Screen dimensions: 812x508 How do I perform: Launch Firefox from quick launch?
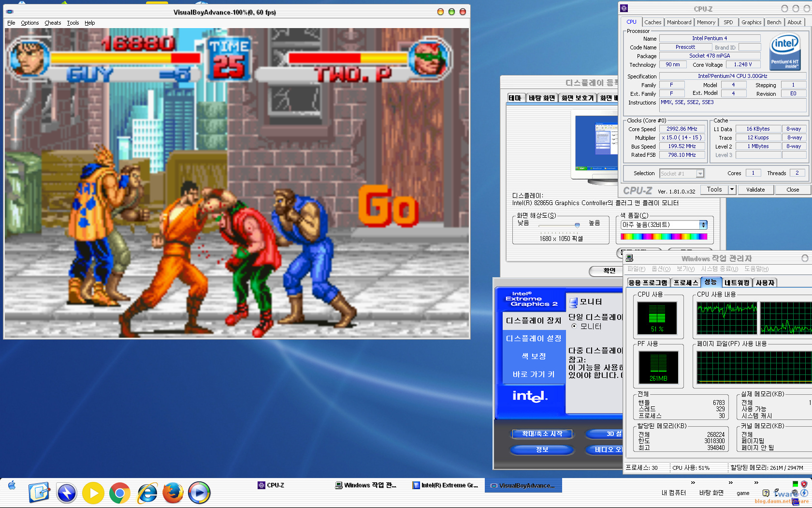click(x=173, y=493)
